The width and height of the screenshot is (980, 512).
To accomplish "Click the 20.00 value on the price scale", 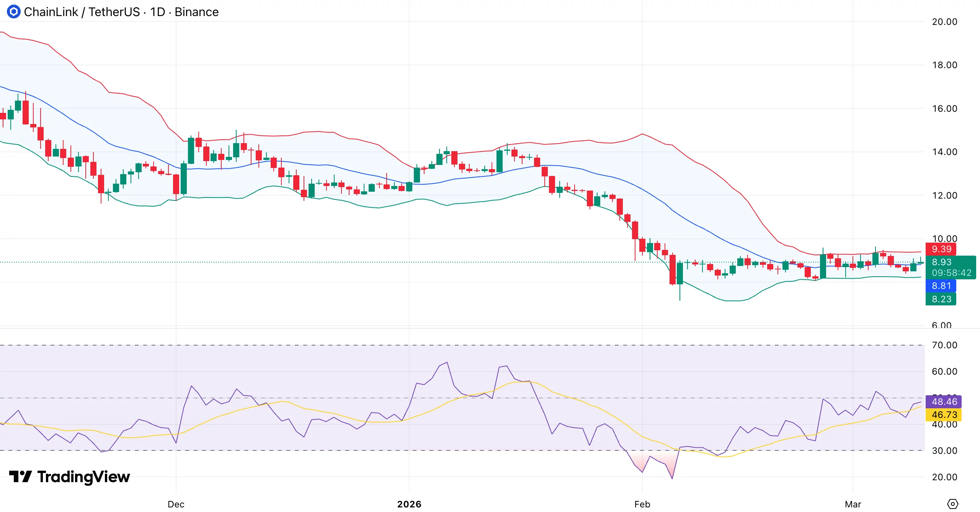I will click(x=946, y=22).
